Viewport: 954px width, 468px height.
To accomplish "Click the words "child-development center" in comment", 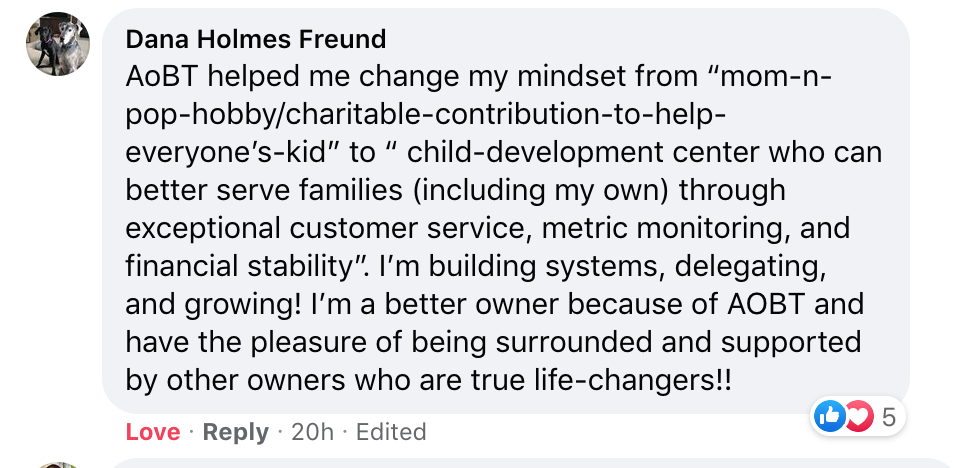I will pyautogui.click(x=583, y=153).
